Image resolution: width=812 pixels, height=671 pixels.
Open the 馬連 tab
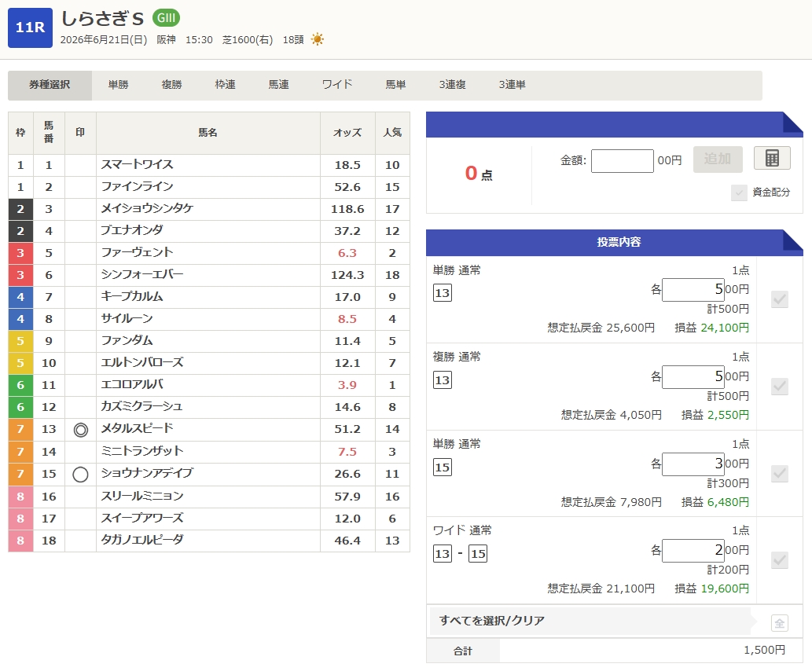(x=278, y=85)
